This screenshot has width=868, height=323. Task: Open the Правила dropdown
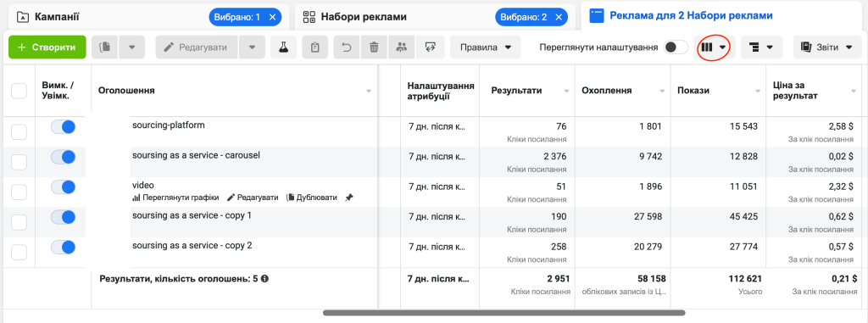click(486, 47)
